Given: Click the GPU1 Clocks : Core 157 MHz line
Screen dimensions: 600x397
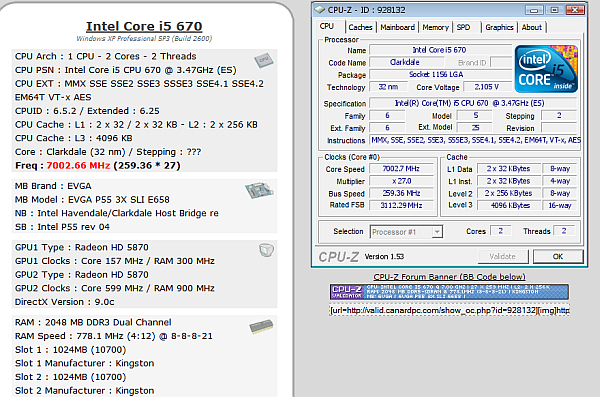Looking at the screenshot, I should point(115,261).
